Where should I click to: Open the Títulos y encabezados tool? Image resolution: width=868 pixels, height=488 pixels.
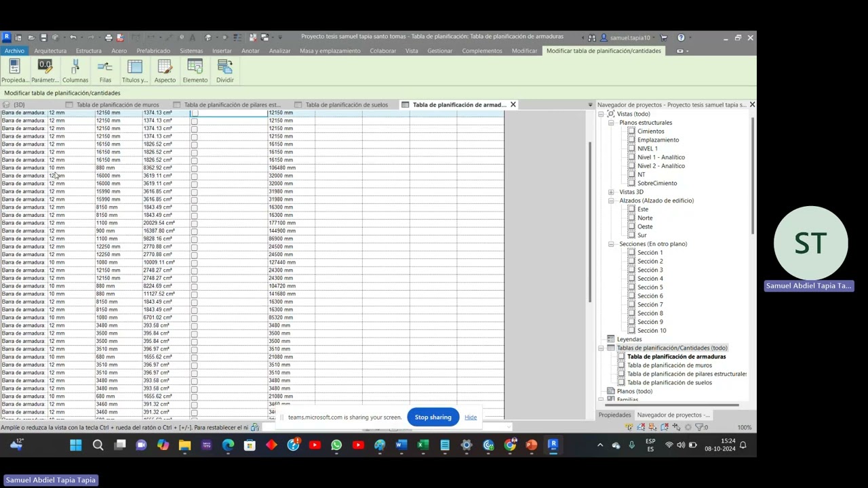click(x=135, y=71)
